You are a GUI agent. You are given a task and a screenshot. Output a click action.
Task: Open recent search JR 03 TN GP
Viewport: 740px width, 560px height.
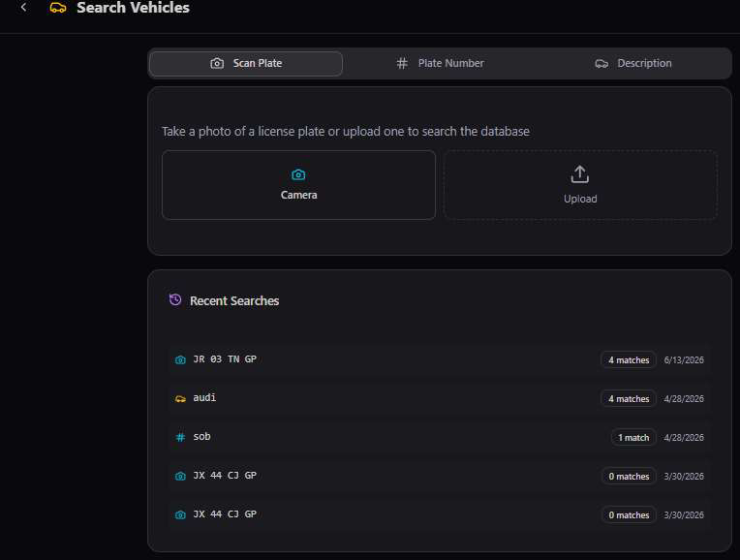pos(440,359)
